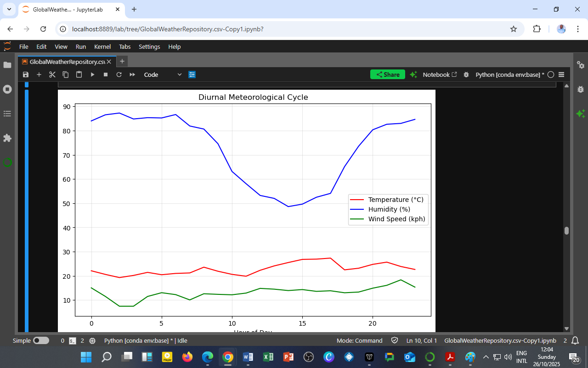Screen dimensions: 588x368
Task: Show the table of contents panel
Action: (7, 114)
